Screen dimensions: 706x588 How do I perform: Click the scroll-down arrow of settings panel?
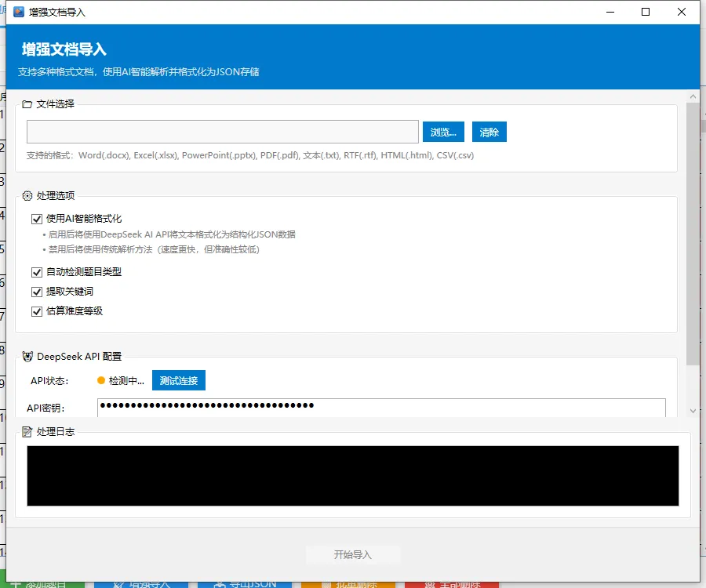tap(693, 410)
